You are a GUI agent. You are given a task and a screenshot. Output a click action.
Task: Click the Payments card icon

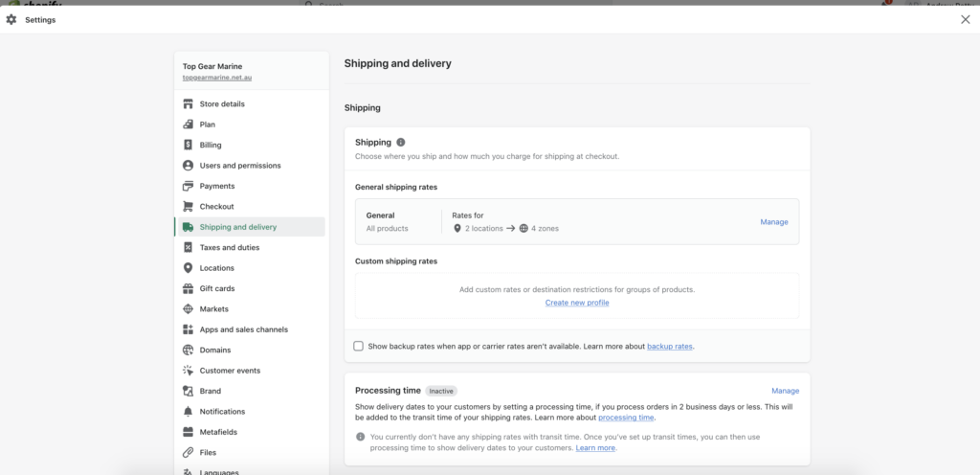(x=189, y=186)
